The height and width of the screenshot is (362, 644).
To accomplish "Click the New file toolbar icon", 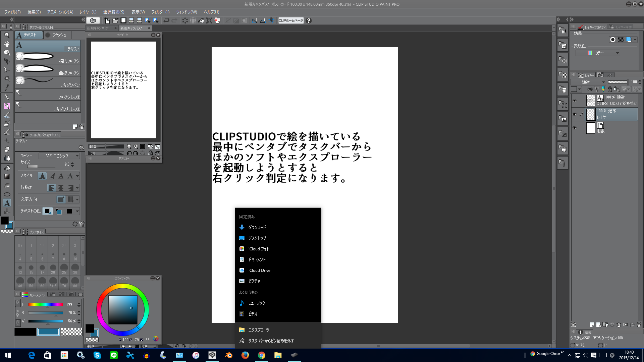I will coord(107,20).
